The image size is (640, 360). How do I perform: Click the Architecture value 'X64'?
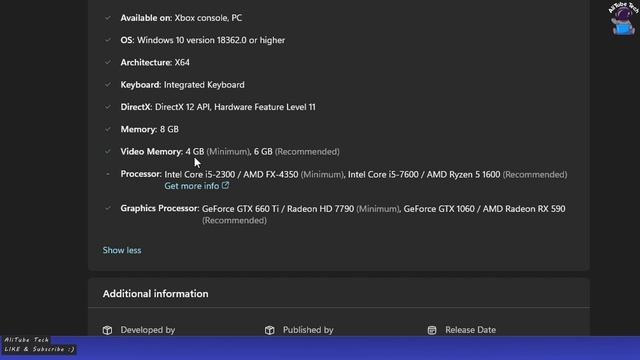click(x=182, y=62)
